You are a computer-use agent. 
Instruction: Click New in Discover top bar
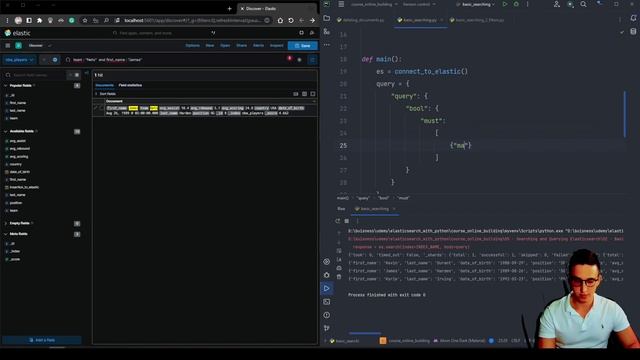tap(210, 46)
